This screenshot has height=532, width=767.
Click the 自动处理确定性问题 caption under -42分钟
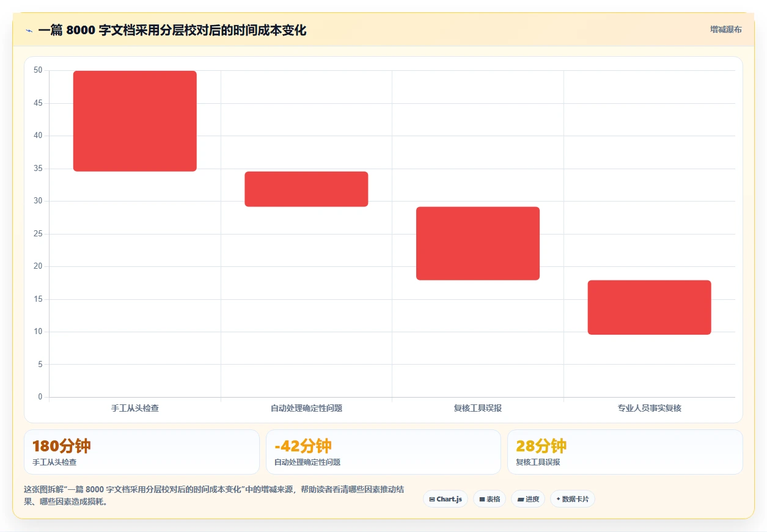click(307, 462)
